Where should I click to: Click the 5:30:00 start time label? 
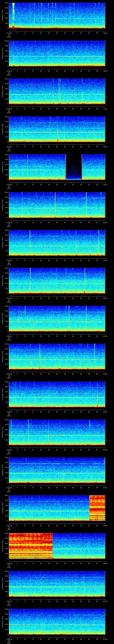(x=9, y=639)
